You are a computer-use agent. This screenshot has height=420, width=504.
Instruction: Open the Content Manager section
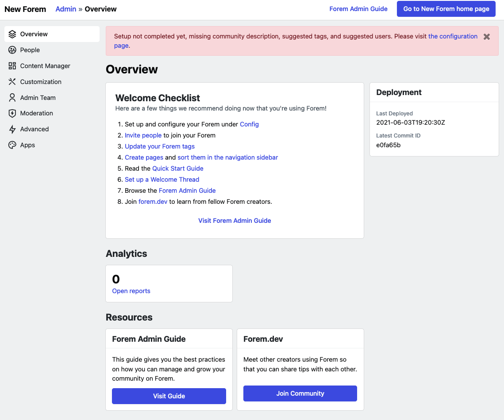click(x=52, y=66)
